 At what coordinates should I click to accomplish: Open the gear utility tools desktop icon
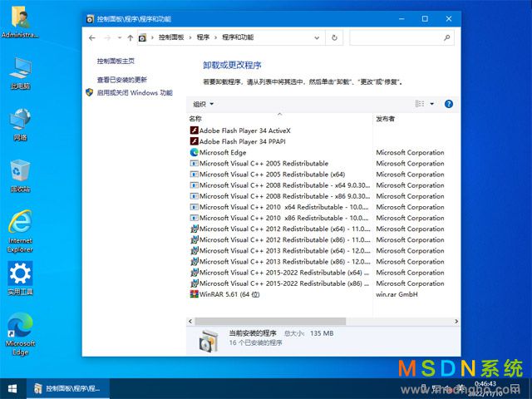tap(20, 278)
